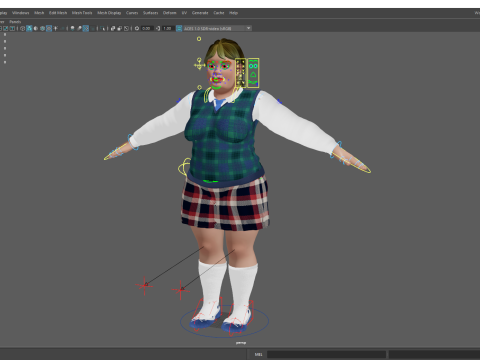Click the command output field
The width and height of the screenshot is (480, 360).
click(434, 354)
